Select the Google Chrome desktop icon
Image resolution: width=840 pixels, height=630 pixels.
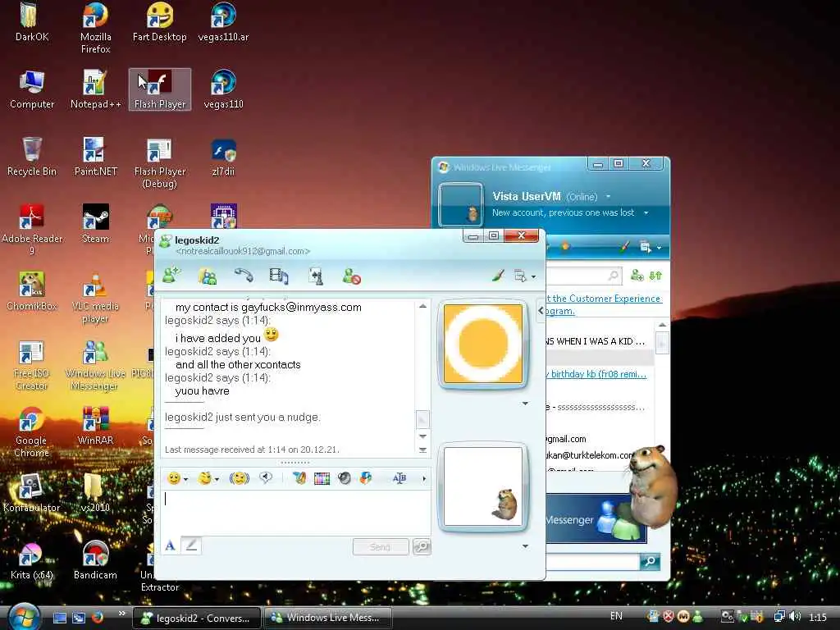31,431
